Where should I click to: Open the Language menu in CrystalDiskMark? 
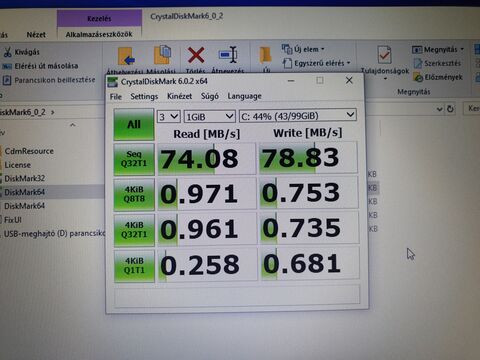click(x=244, y=96)
